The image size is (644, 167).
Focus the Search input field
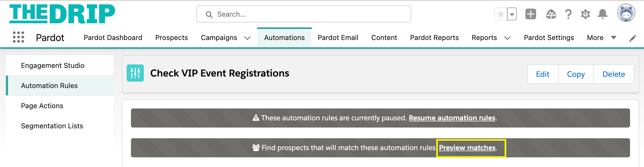tap(304, 14)
